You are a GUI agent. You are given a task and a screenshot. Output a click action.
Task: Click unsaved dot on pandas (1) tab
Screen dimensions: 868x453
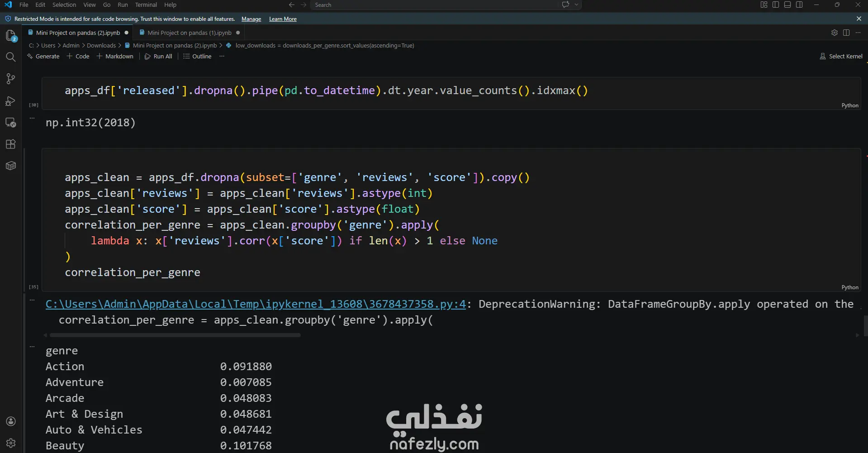(x=238, y=33)
